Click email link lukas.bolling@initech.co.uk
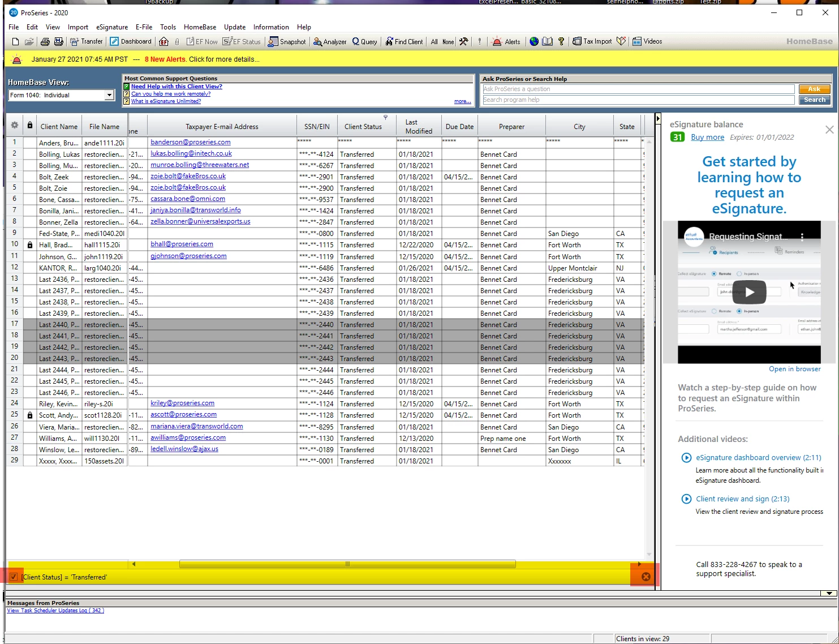 [x=191, y=153]
